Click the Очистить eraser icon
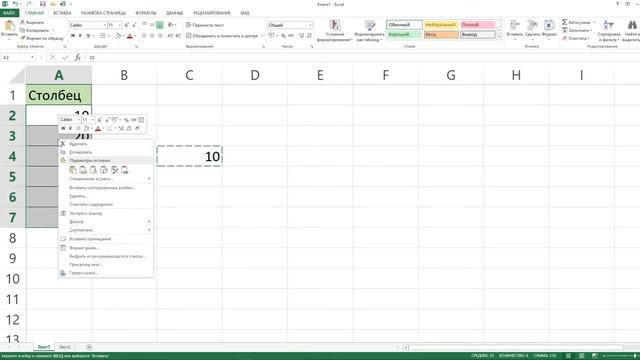Image resolution: width=640 pixels, height=360 pixels. (x=564, y=38)
